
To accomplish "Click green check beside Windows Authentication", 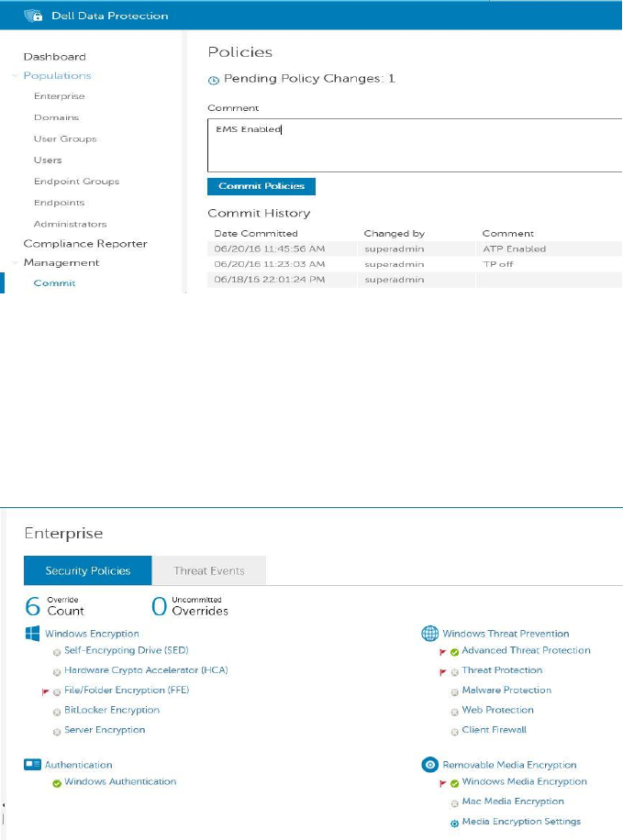I will pyautogui.click(x=57, y=784).
